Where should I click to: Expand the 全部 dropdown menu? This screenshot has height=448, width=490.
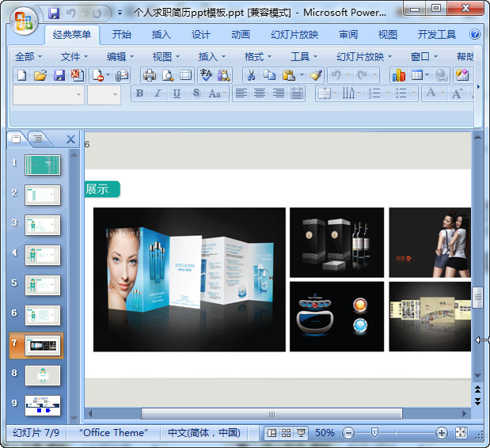(28, 57)
